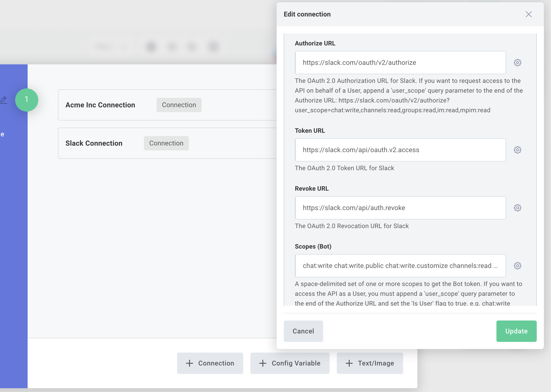The width and height of the screenshot is (551, 392).
Task: Click inside the Scopes (Bot) text field
Action: tap(400, 266)
